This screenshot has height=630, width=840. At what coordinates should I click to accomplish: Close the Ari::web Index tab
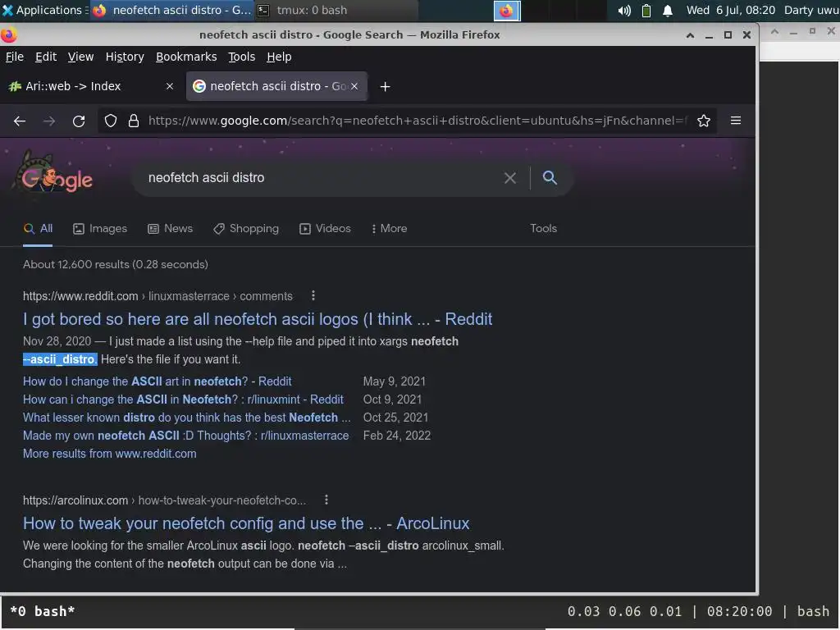[x=169, y=86]
